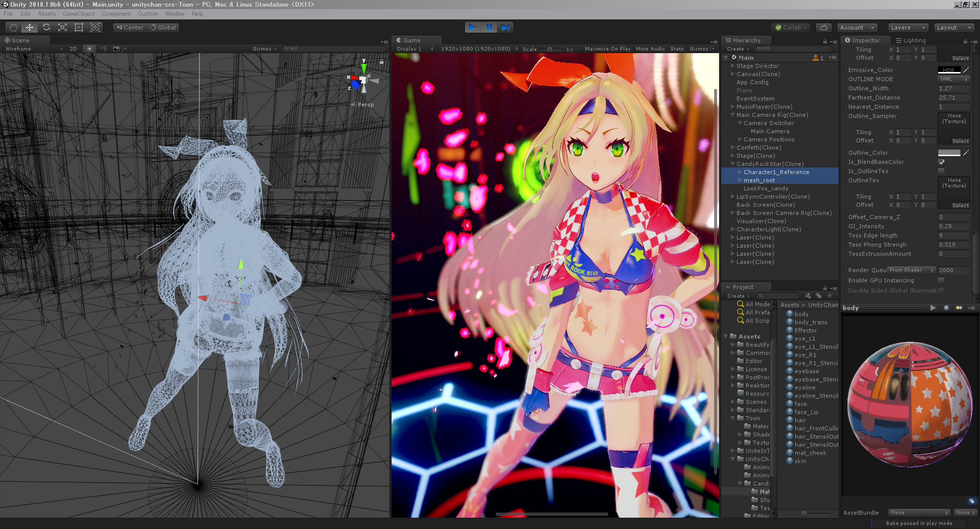
Task: Toggle Is_BlendBaseColor checkbox
Action: (941, 162)
